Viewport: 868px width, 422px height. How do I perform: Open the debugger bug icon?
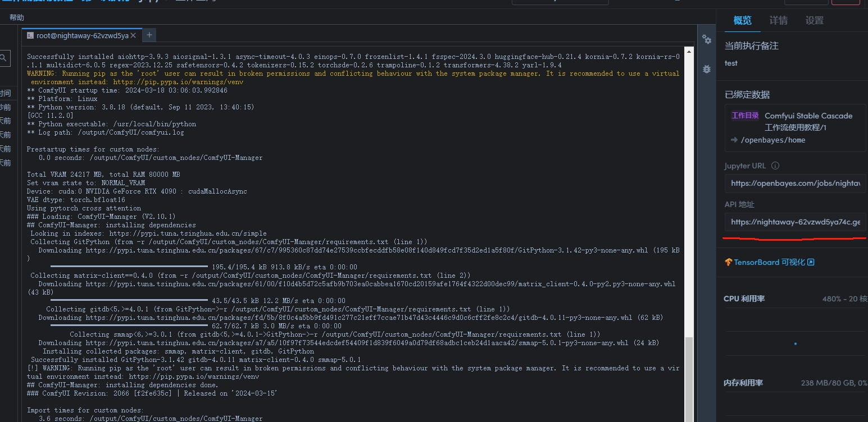pyautogui.click(x=707, y=69)
